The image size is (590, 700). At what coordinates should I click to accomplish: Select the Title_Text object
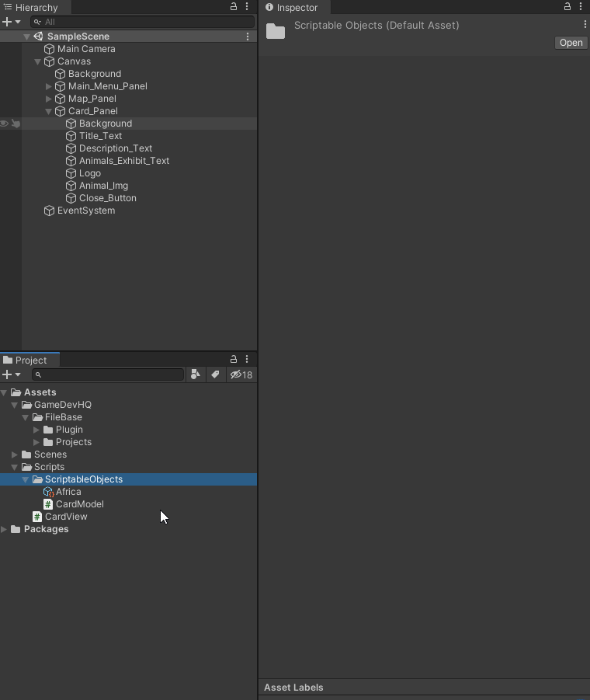pos(100,136)
